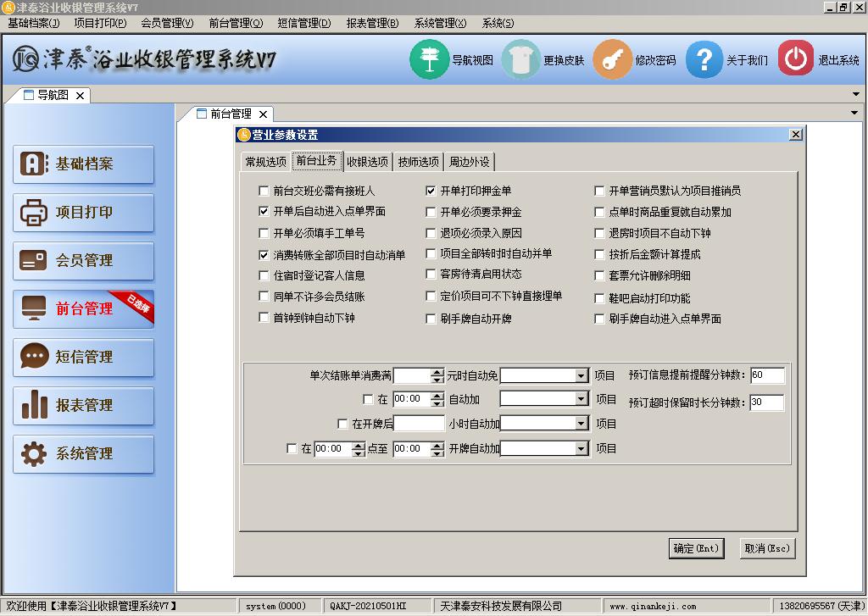This screenshot has height=616, width=868.
Task: Expand the 开牌自动加 project dropdown
Action: [x=581, y=449]
